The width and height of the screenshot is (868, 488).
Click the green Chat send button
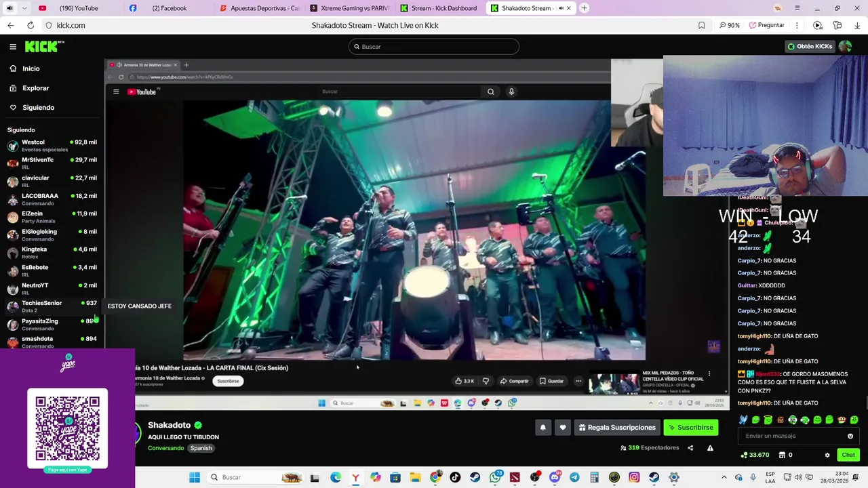pyautogui.click(x=848, y=455)
